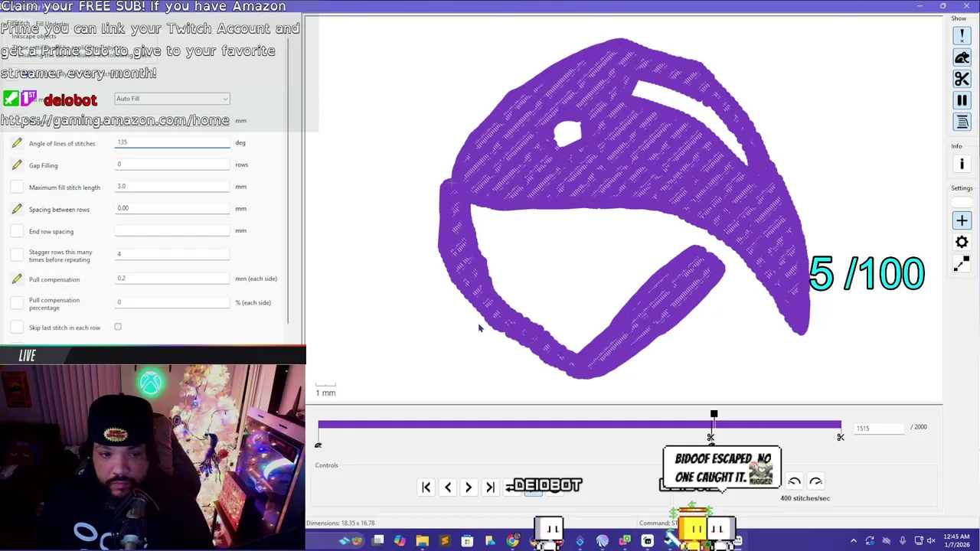Toggle pencil icon for Spacing between rows
Screen dimensions: 980x551
click(17, 209)
